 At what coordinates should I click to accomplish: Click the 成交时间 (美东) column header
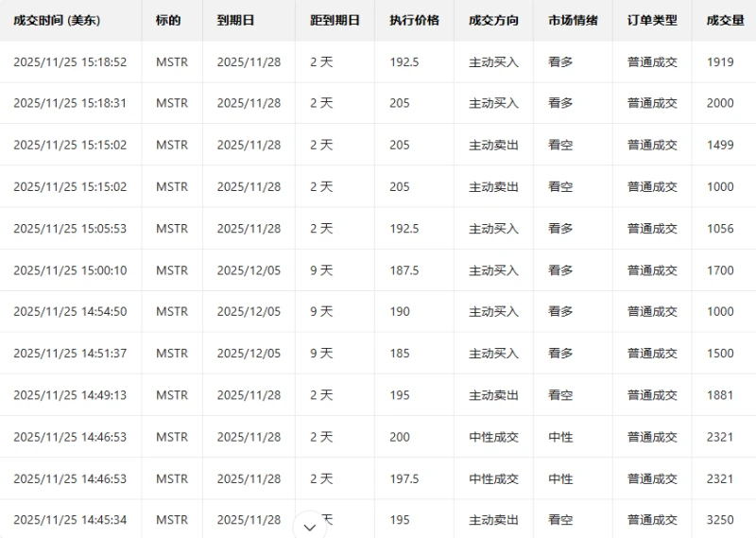57,20
